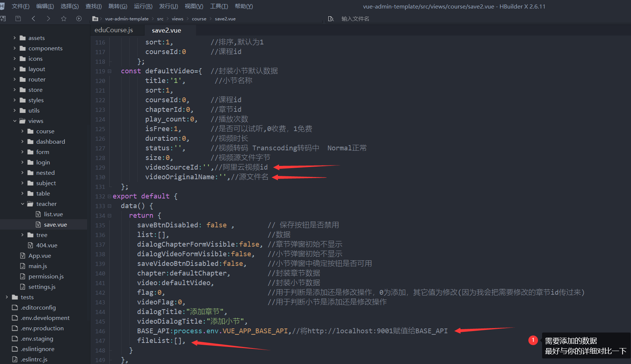Collapse the teacher folder
The width and height of the screenshot is (631, 364).
(x=22, y=204)
